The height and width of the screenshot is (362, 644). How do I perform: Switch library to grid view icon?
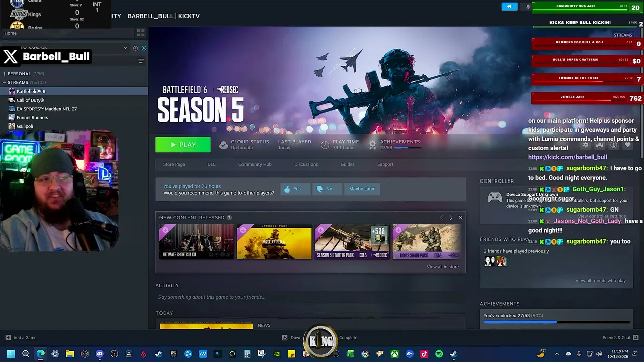(x=141, y=33)
